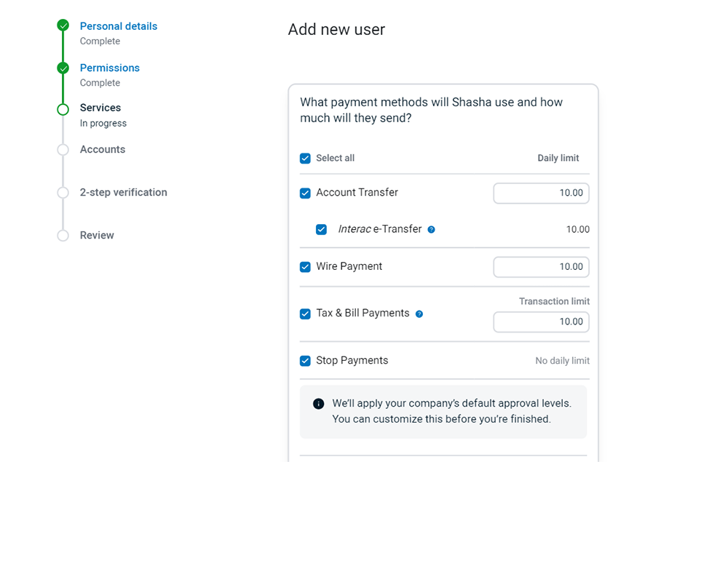Click the circle beside 2-step verification
The image size is (728, 582).
(63, 192)
